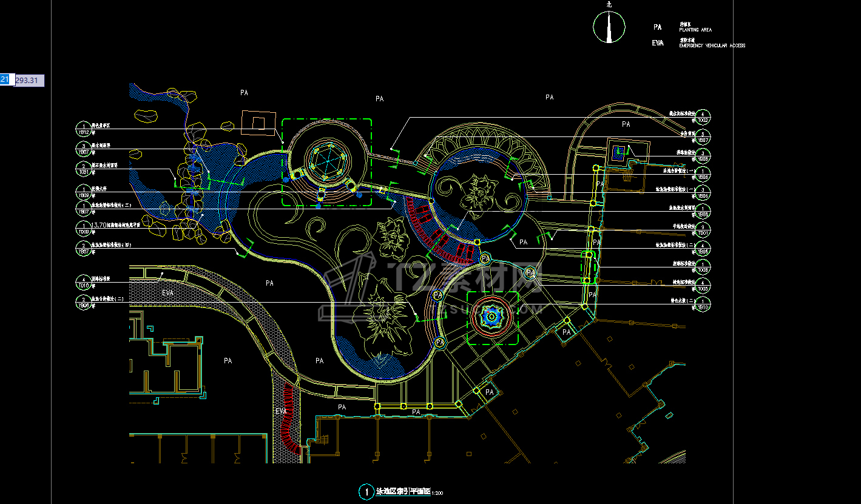The image size is (861, 504).
Task: Select the callout bubble labeled 4 / TD02
Action: [703, 117]
